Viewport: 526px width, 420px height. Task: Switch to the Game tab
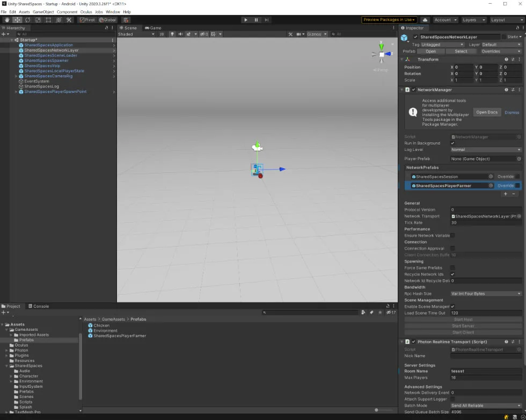[153, 28]
